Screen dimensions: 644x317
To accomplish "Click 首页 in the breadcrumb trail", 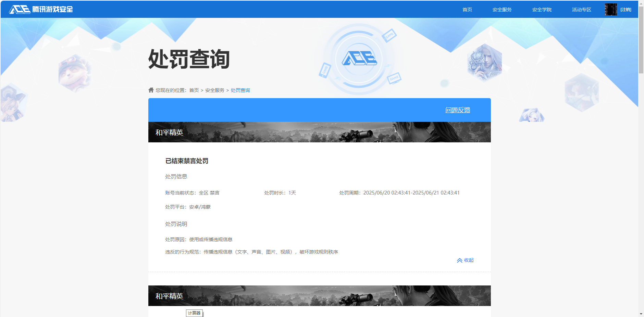I will [x=194, y=90].
